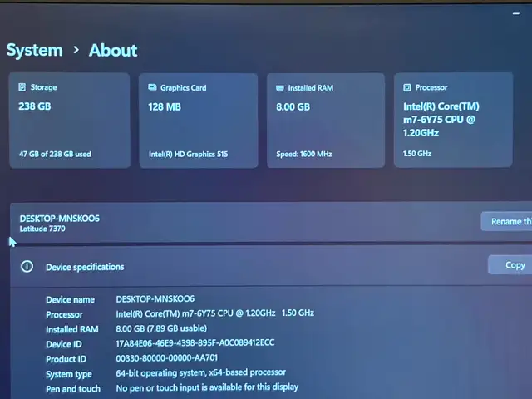532x399 pixels.
Task: Click the Product ID label
Action: click(x=66, y=359)
